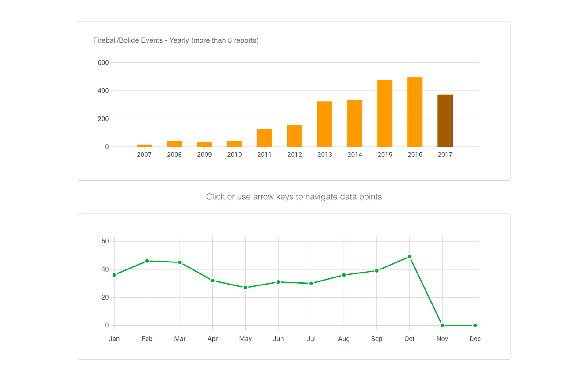Click the 2007 bar in yearly chart
Screen dimensions: 569x392
tap(144, 145)
